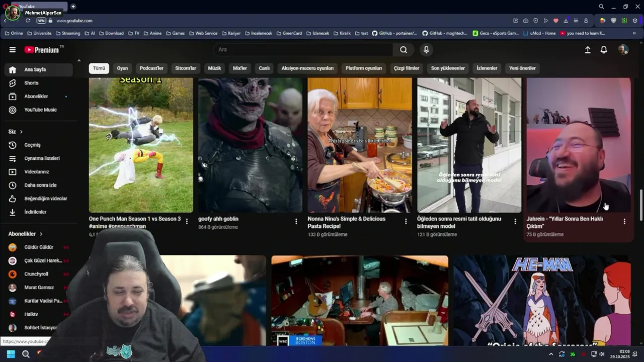Reload the page with browser refresh icon

(28, 21)
